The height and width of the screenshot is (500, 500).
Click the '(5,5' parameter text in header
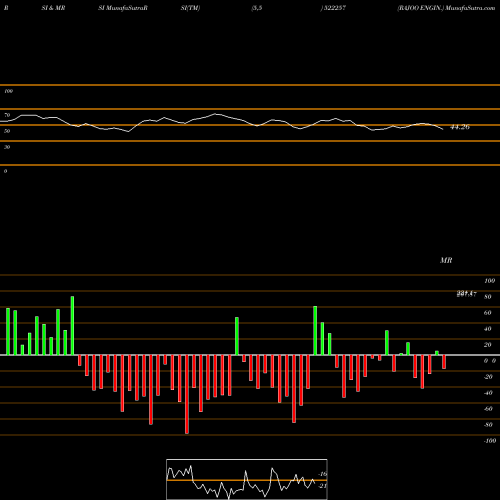[257, 8]
